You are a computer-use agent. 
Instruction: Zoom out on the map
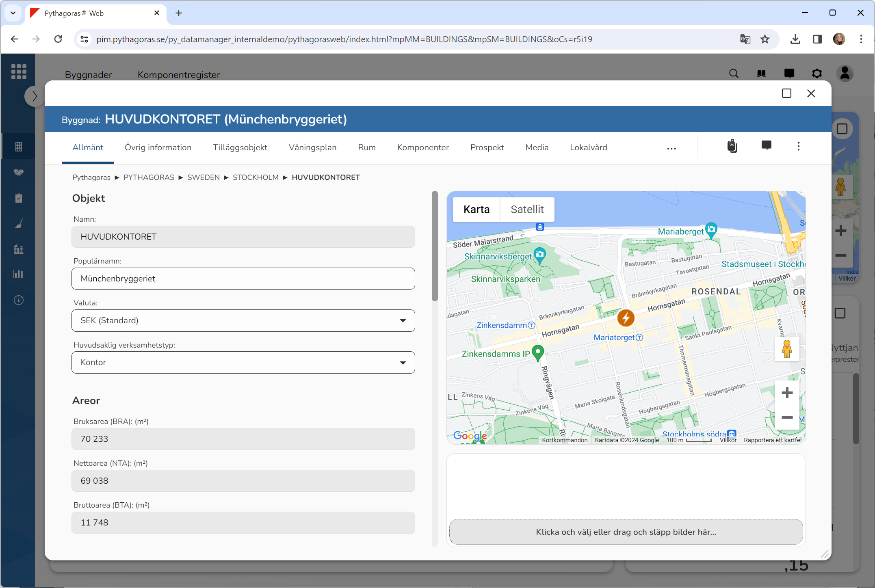787,417
